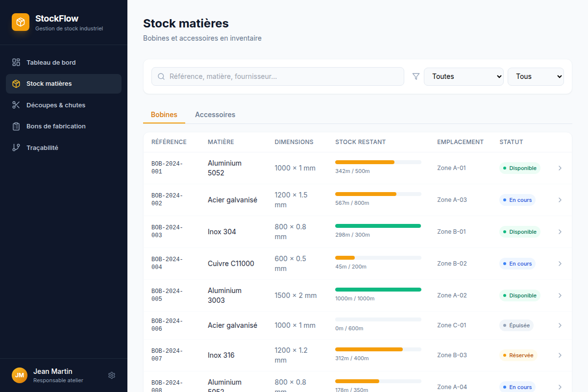Click the 312m / 400m stock text
Viewport: 588px width, 392px height.
click(x=352, y=359)
